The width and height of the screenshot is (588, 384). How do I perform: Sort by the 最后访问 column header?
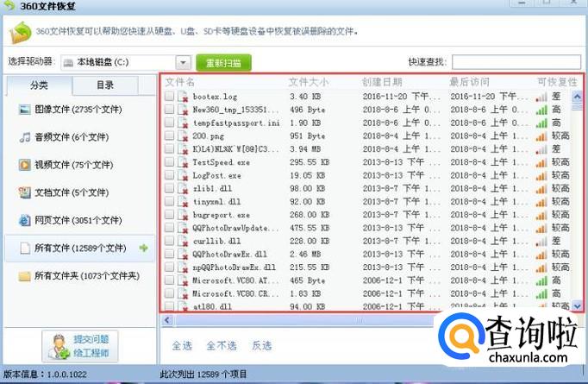470,82
